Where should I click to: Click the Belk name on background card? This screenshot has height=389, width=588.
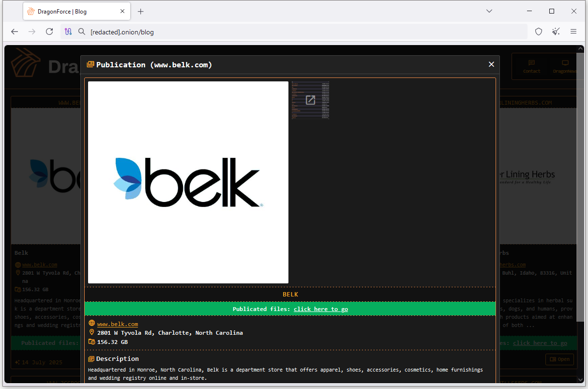[x=21, y=253]
